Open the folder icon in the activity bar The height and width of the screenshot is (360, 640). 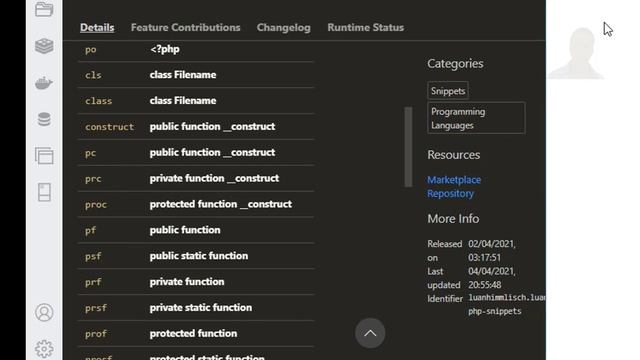pos(44,9)
